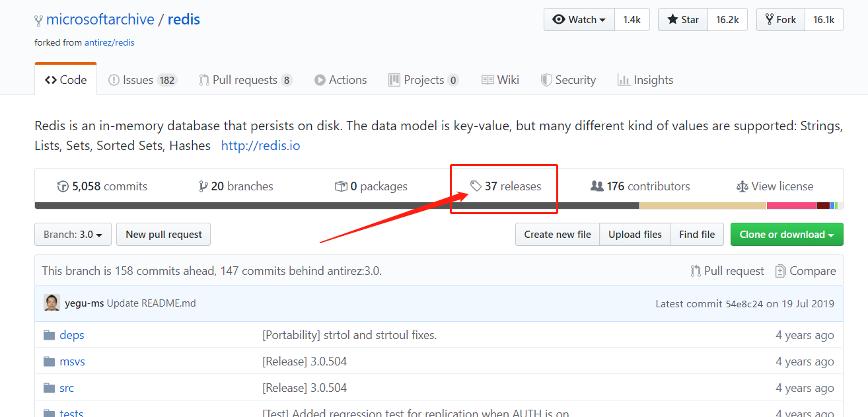This screenshot has height=417, width=868.
Task: Visit the http://redis.io link
Action: (260, 145)
